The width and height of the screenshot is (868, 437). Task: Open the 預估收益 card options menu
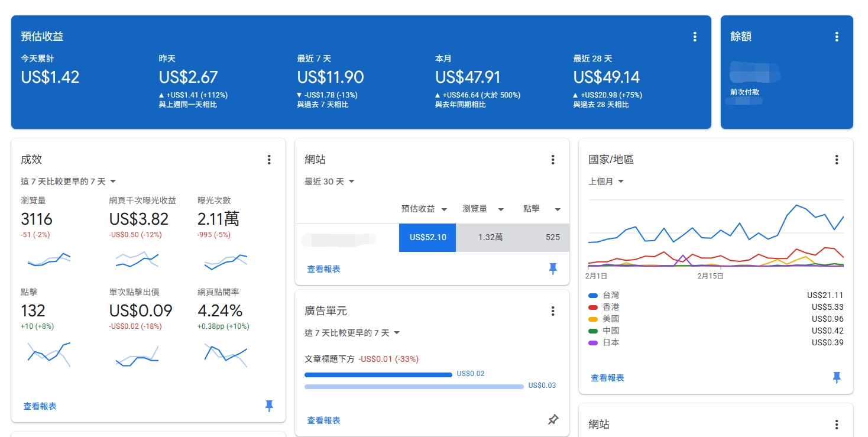coord(694,36)
